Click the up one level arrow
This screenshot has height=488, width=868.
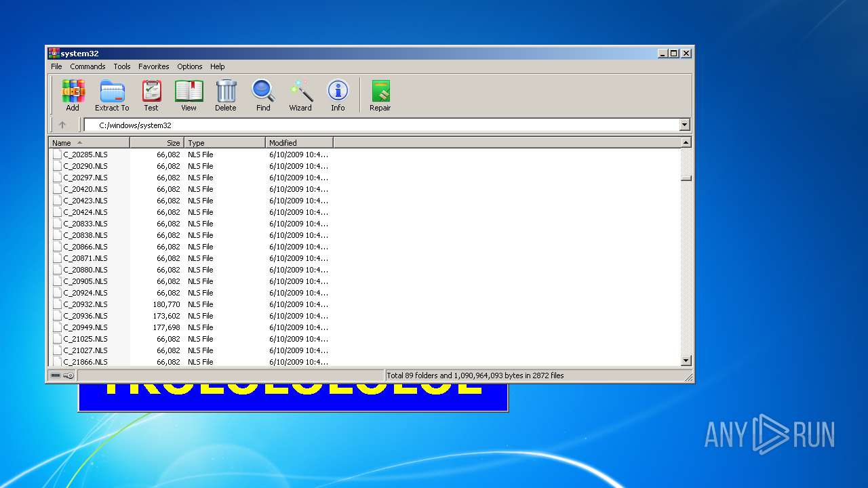click(62, 125)
